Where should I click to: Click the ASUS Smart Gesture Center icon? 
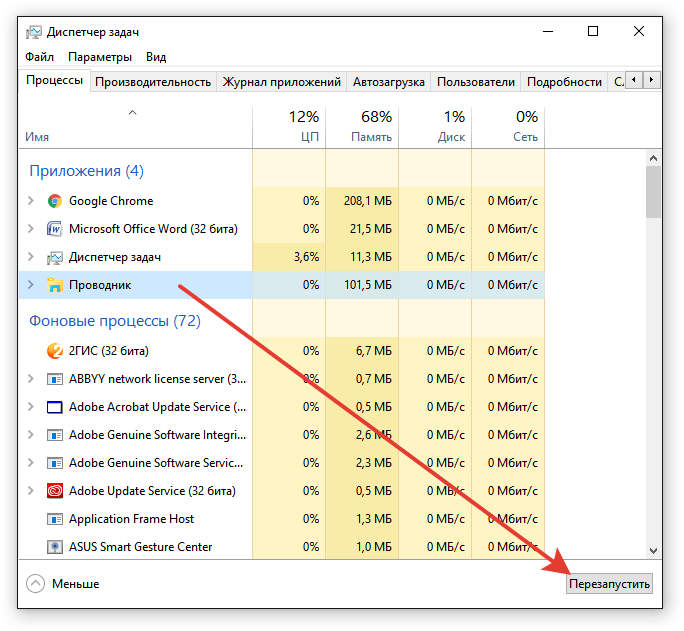click(55, 547)
